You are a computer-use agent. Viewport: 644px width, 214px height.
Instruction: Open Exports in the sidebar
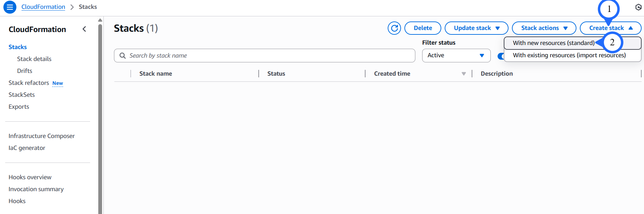(19, 107)
